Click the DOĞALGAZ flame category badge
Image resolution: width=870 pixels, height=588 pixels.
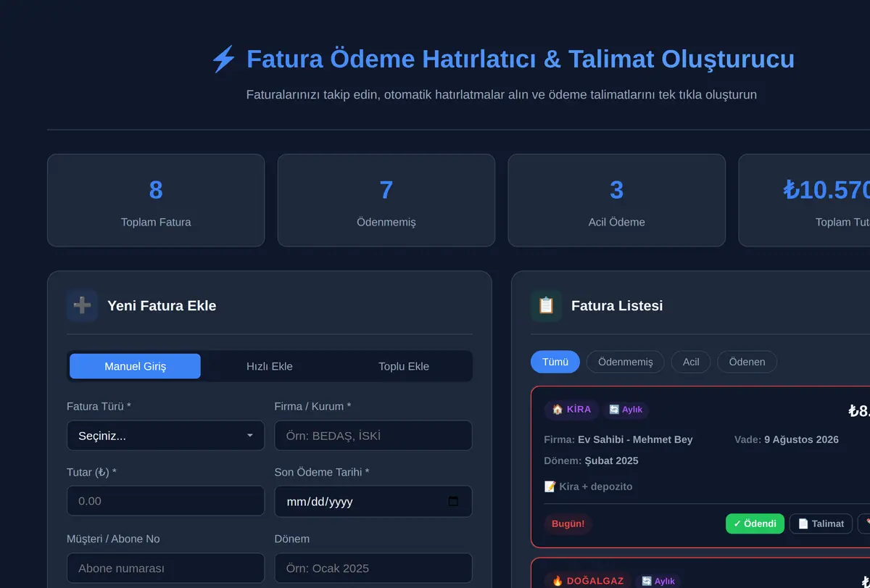(x=587, y=581)
